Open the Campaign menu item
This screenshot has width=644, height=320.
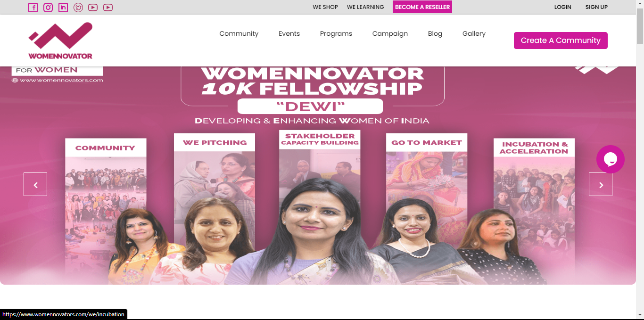pyautogui.click(x=390, y=33)
